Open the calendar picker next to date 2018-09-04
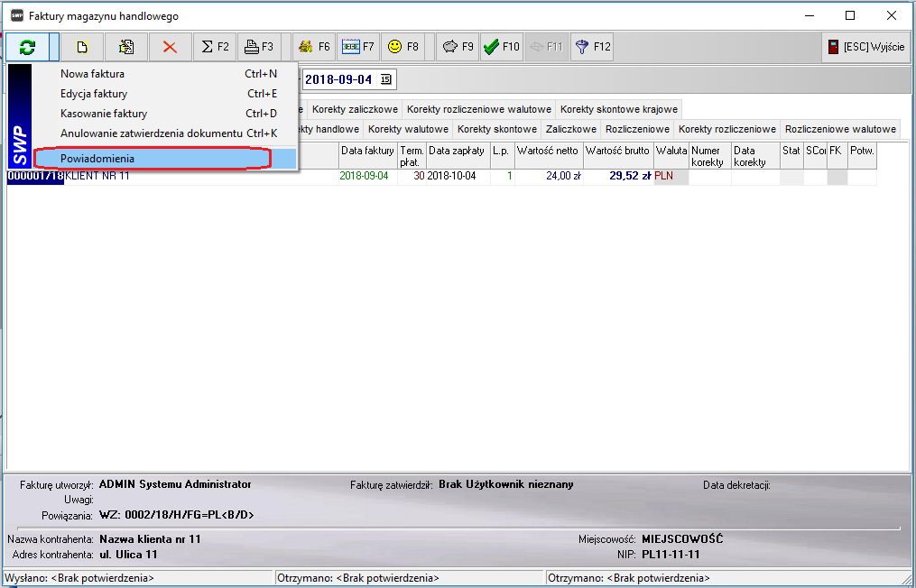 [386, 79]
